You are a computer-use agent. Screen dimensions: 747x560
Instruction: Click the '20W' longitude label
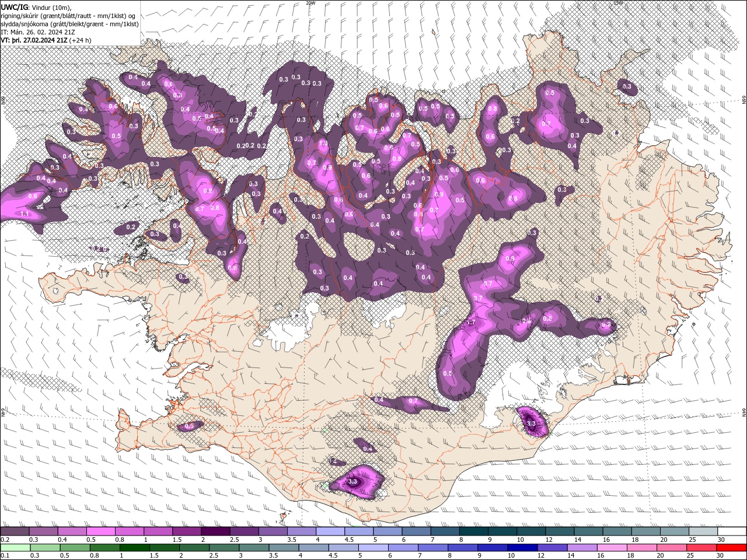pos(310,3)
